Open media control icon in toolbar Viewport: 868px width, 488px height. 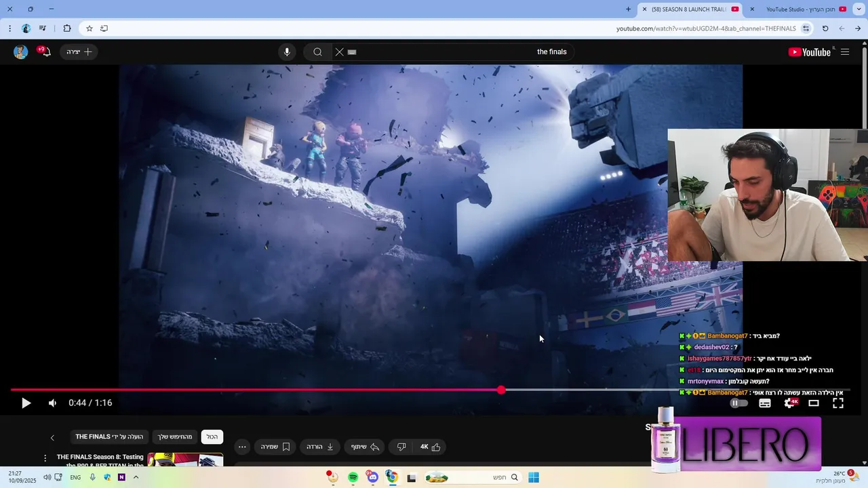(x=43, y=28)
